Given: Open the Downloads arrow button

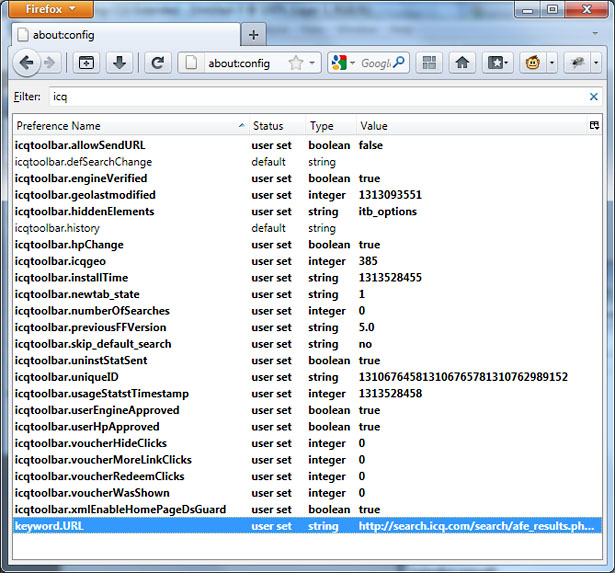Looking at the screenshot, I should [x=119, y=63].
